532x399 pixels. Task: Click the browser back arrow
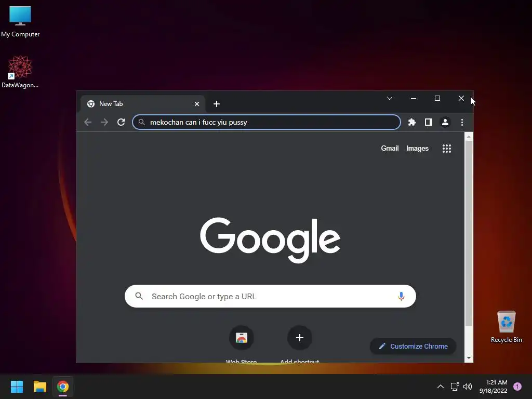click(x=88, y=122)
